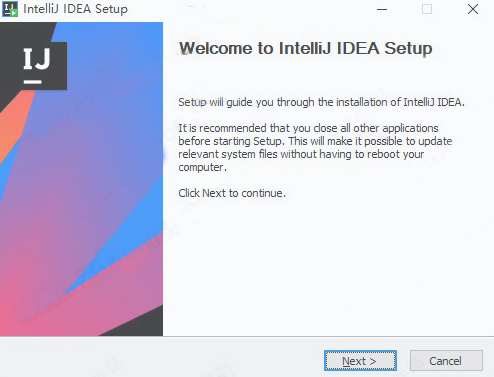Image resolution: width=494 pixels, height=377 pixels.
Task: Click the "Setup will guide you" sentence
Action: [321, 102]
